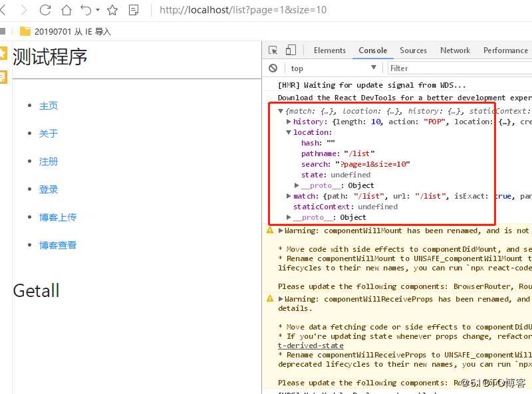This screenshot has width=532, height=394.
Task: Expand the match property
Action: pyautogui.click(x=289, y=195)
